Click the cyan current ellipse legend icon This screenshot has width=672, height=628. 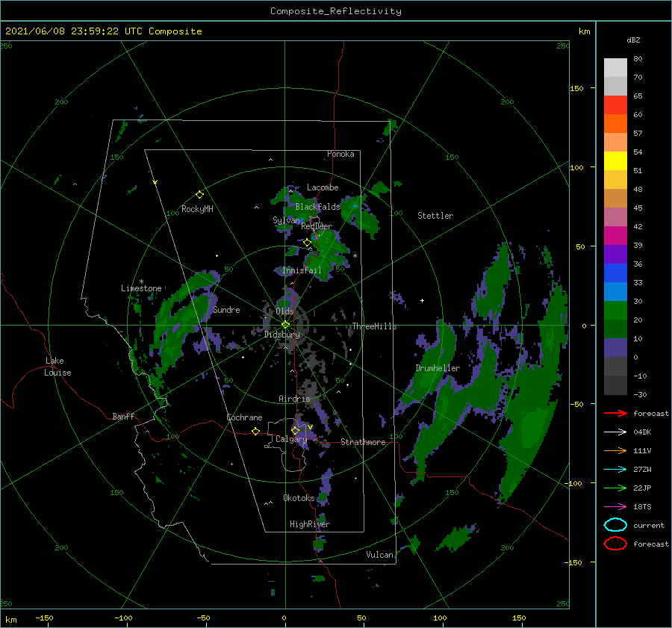click(615, 525)
